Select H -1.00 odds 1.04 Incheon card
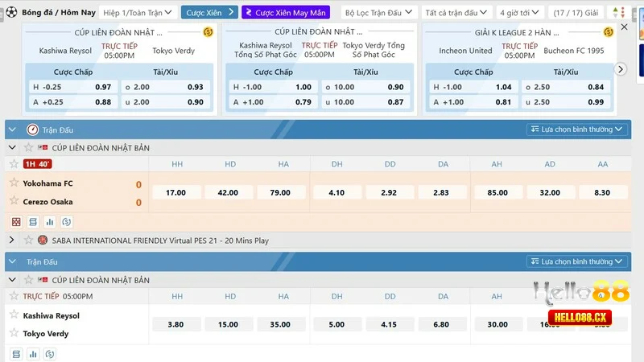This screenshot has width=644, height=362. click(473, 87)
